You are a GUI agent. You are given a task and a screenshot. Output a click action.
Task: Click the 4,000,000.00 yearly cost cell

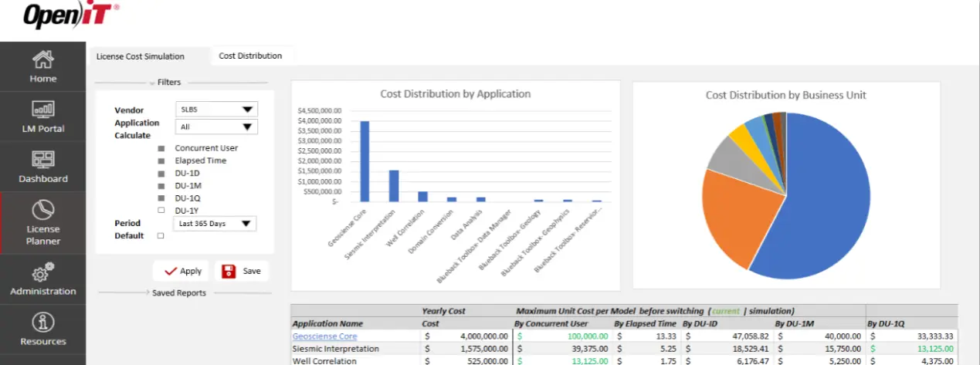(466, 336)
